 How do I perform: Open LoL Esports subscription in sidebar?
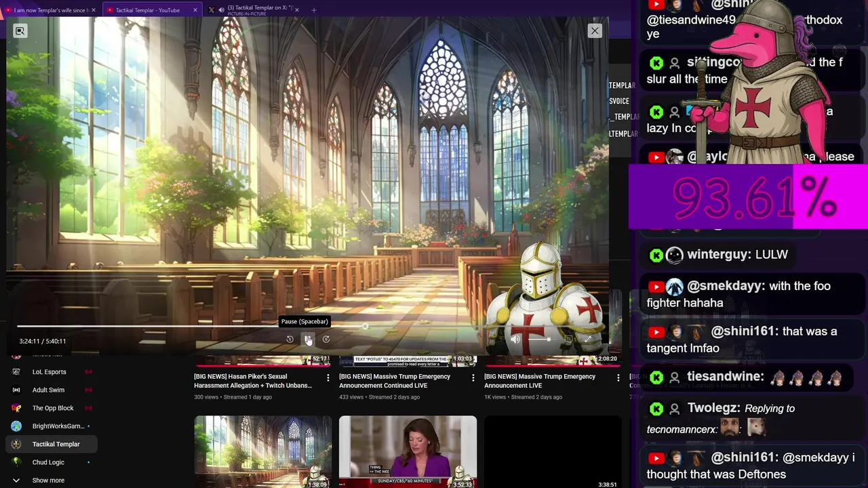coord(52,372)
